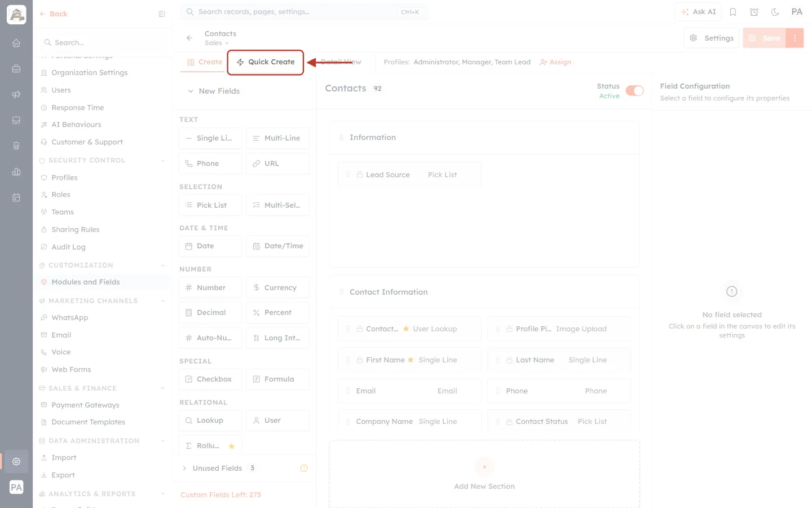Viewport: 812px width, 508px height.
Task: Open the bar chart analytics icon in left rail
Action: coord(16,172)
